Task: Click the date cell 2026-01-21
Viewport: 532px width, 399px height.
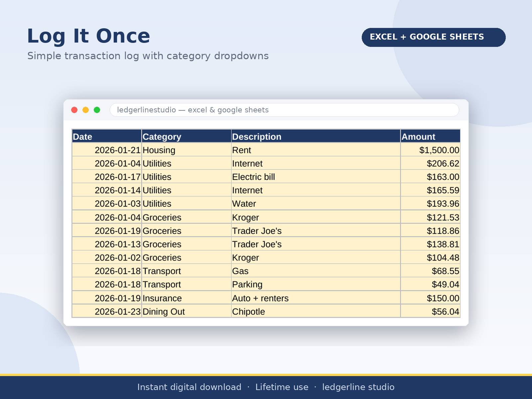Action: pos(107,150)
